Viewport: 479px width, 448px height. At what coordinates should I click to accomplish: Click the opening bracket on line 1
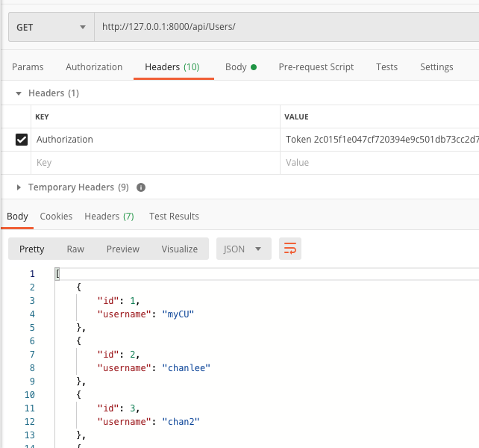pyautogui.click(x=57, y=274)
